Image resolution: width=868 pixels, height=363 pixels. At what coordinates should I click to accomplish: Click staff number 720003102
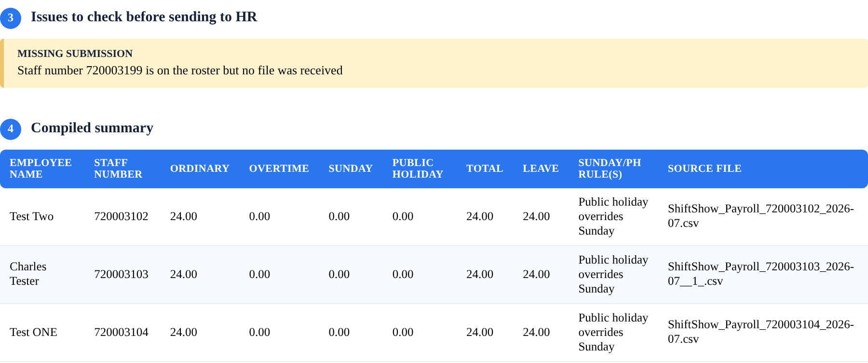point(121,216)
